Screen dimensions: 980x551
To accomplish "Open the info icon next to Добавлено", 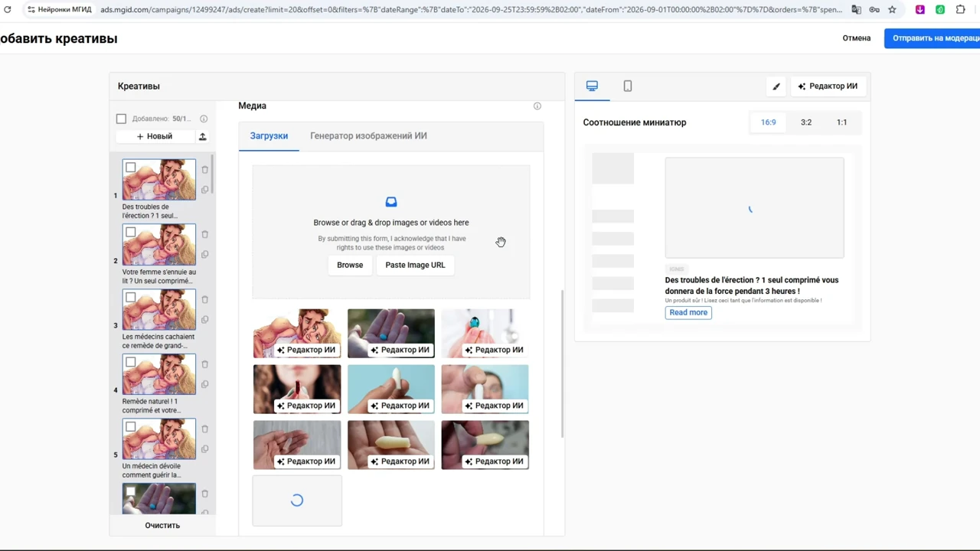I will click(x=204, y=119).
